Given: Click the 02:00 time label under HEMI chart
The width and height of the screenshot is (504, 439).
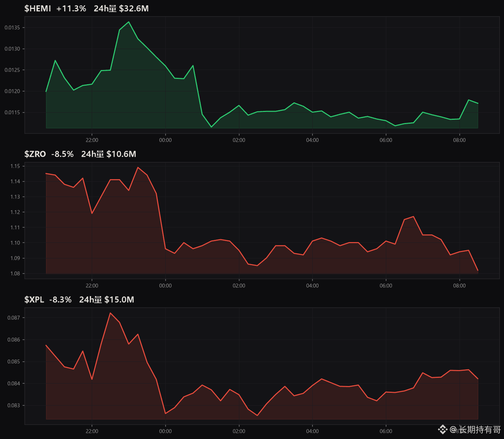Looking at the screenshot, I should click(x=239, y=140).
